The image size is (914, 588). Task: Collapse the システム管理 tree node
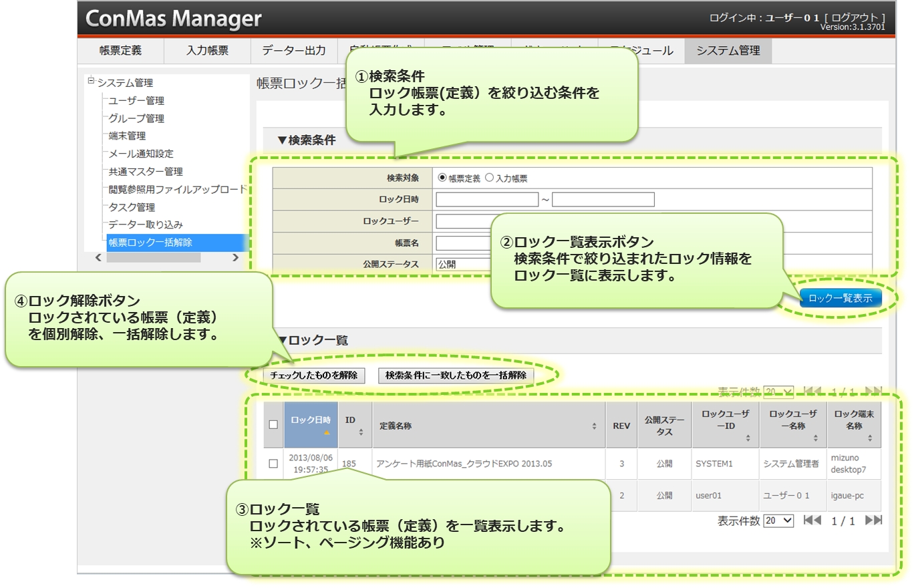click(91, 82)
